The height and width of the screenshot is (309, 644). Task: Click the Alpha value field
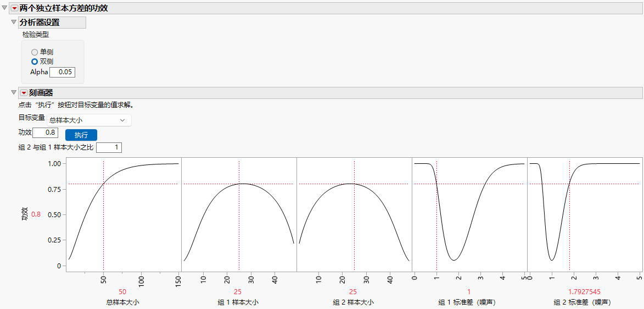pos(63,72)
